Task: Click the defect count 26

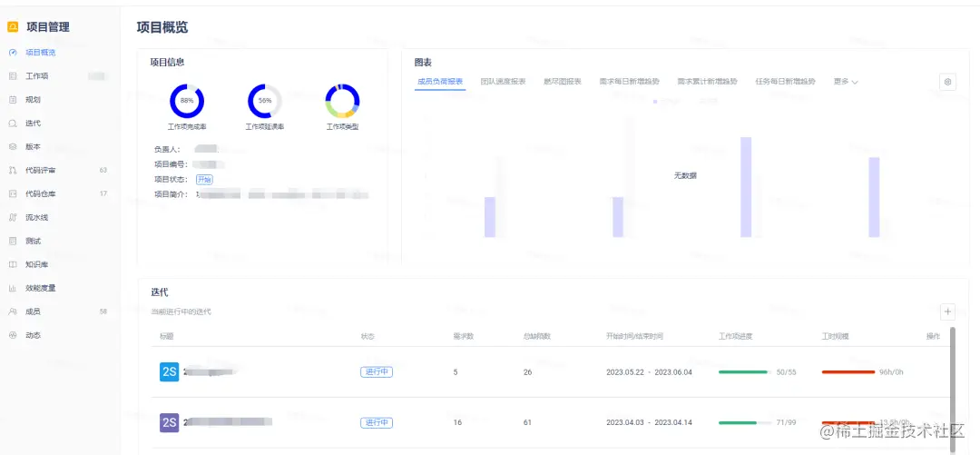Action: click(x=527, y=372)
